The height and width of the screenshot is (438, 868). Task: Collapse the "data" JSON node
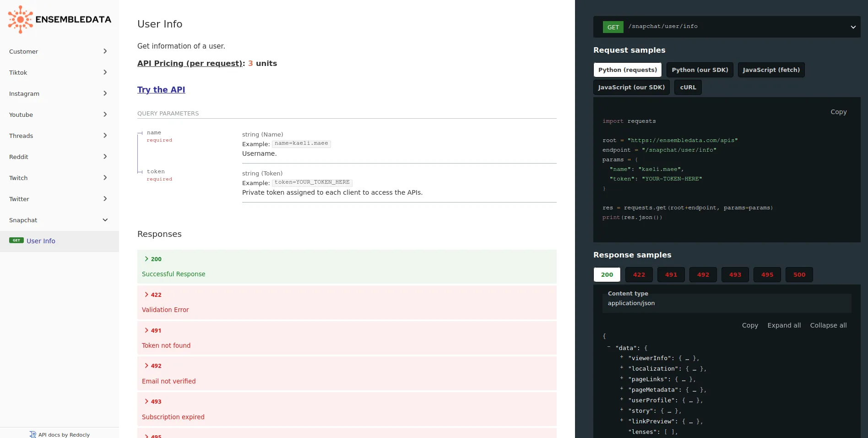(x=609, y=347)
